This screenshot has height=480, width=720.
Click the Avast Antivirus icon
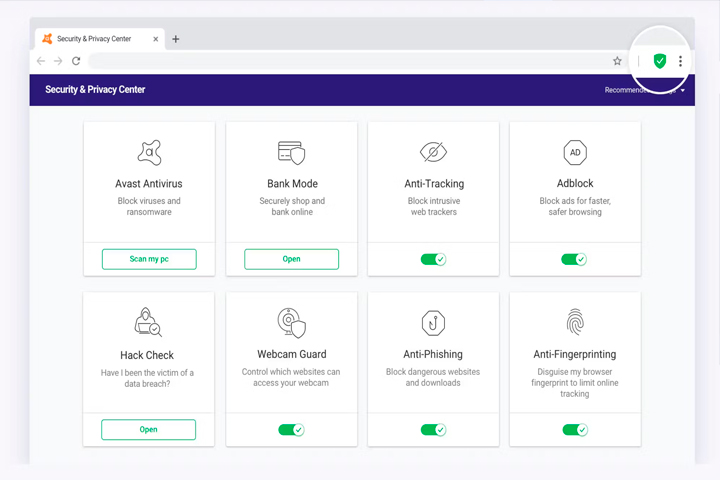(149, 152)
